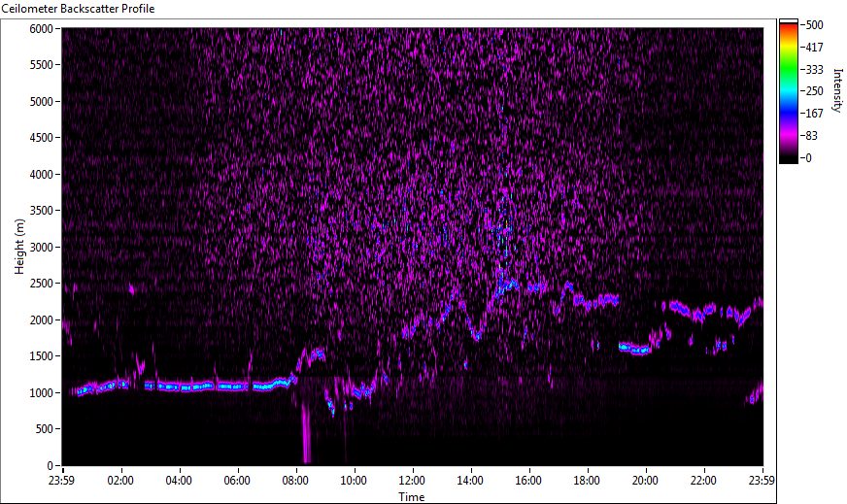This screenshot has width=847, height=504.
Task: Click the 500 height axis tick label
Action: pos(45,429)
